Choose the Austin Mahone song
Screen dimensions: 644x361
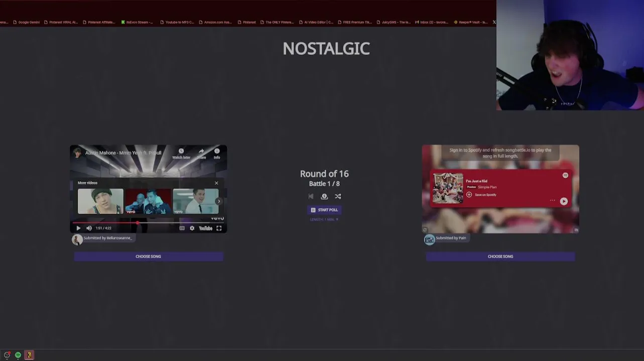(149, 256)
